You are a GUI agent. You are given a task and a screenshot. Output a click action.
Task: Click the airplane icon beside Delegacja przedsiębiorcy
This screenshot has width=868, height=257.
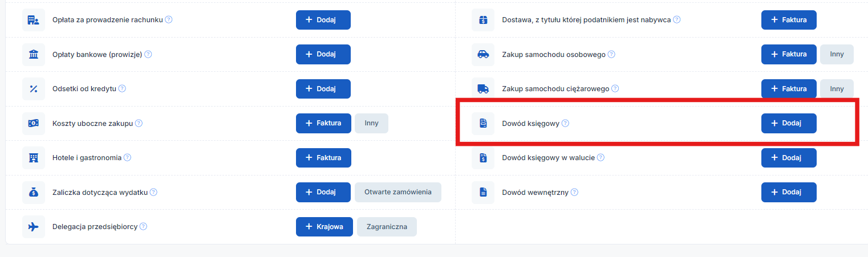tap(33, 226)
